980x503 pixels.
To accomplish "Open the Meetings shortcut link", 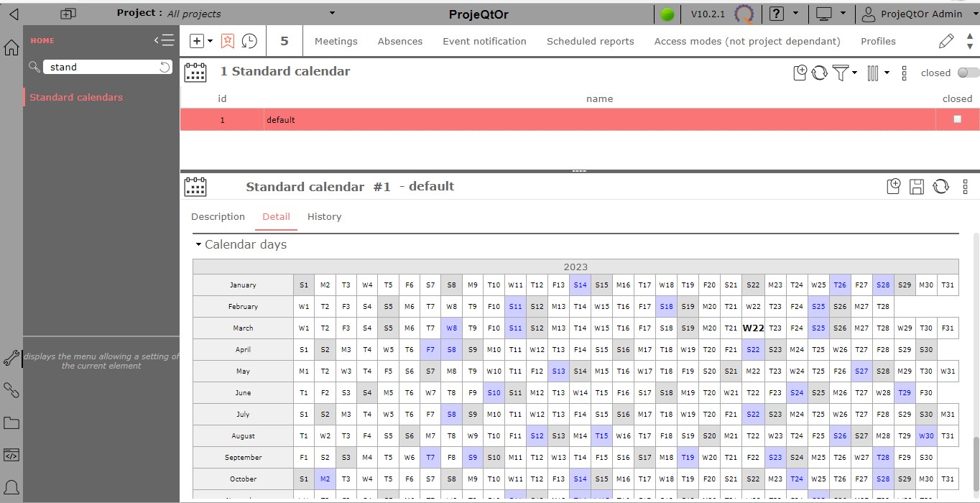I will [336, 41].
